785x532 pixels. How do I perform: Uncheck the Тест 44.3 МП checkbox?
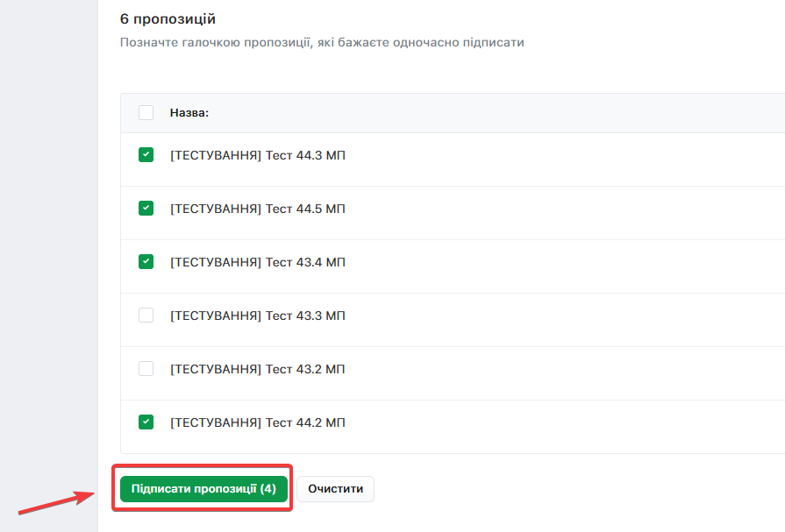pos(146,155)
